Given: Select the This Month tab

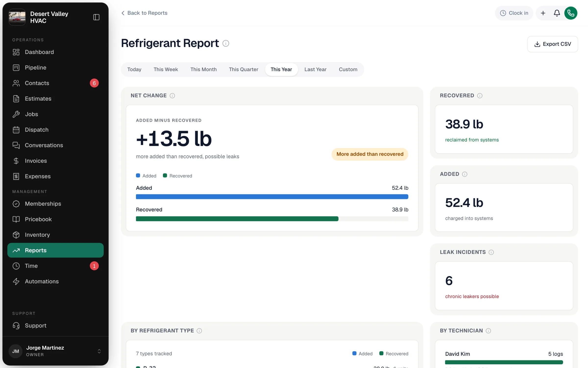Looking at the screenshot, I should pyautogui.click(x=203, y=69).
